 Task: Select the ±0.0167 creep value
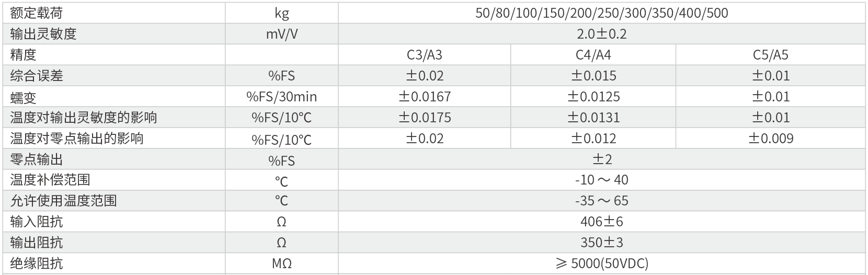(424, 97)
